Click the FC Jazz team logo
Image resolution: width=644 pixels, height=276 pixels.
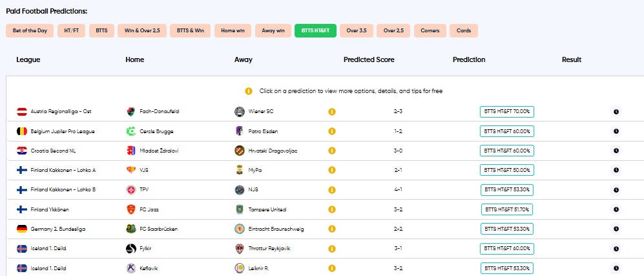pos(130,209)
